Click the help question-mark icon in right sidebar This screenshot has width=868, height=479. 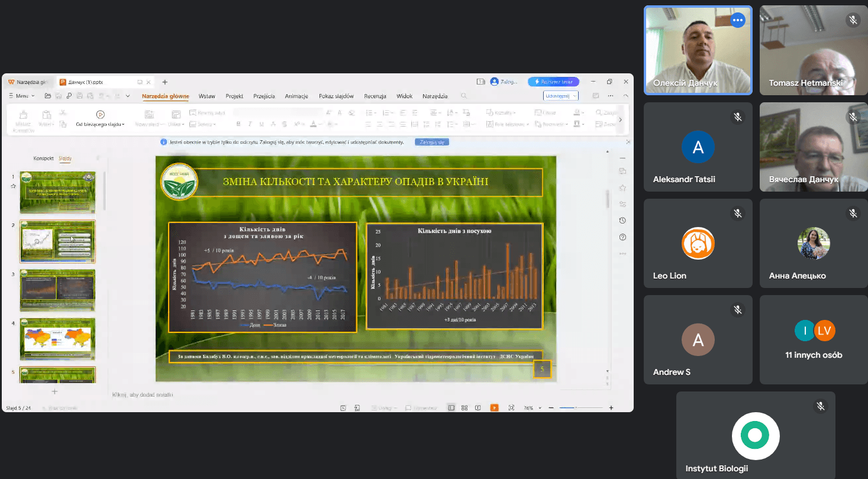pyautogui.click(x=622, y=237)
